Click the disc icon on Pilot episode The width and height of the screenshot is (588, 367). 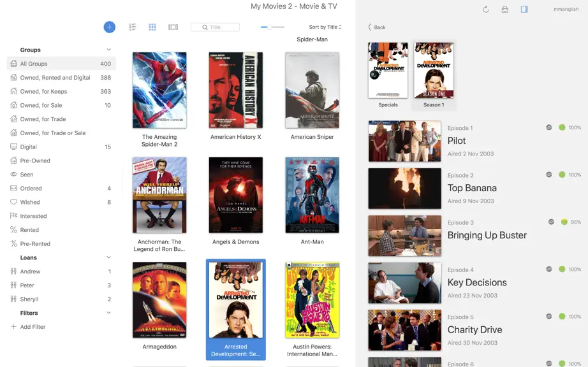click(549, 127)
